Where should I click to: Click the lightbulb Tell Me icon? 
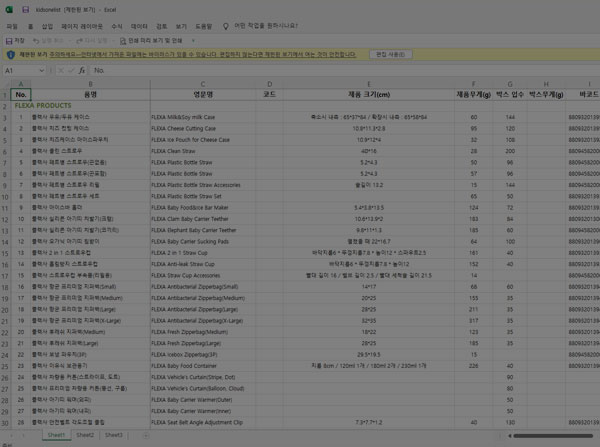[226, 26]
